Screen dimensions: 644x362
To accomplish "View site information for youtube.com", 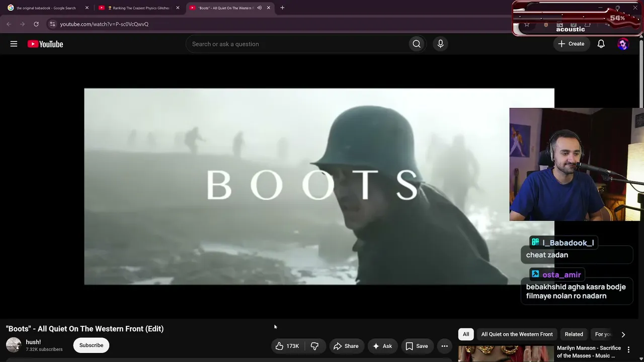I will pyautogui.click(x=52, y=24).
